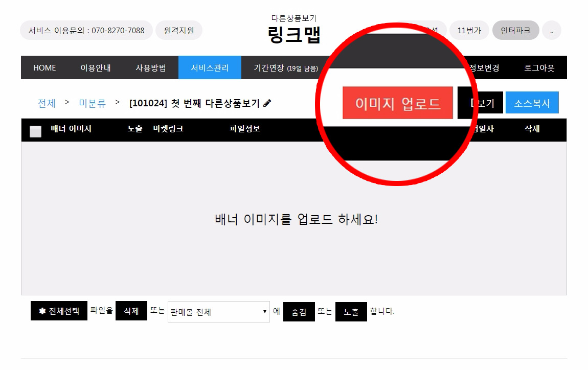Open the 판매몰 전체 dropdown
The height and width of the screenshot is (370, 588).
point(219,312)
